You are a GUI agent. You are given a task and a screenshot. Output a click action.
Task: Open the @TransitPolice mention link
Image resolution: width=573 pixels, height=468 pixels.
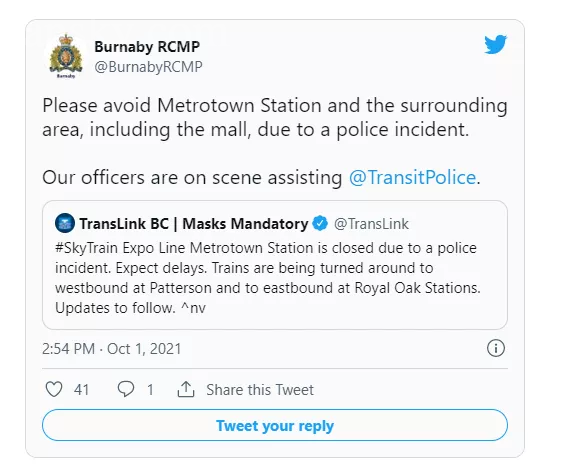coord(412,178)
